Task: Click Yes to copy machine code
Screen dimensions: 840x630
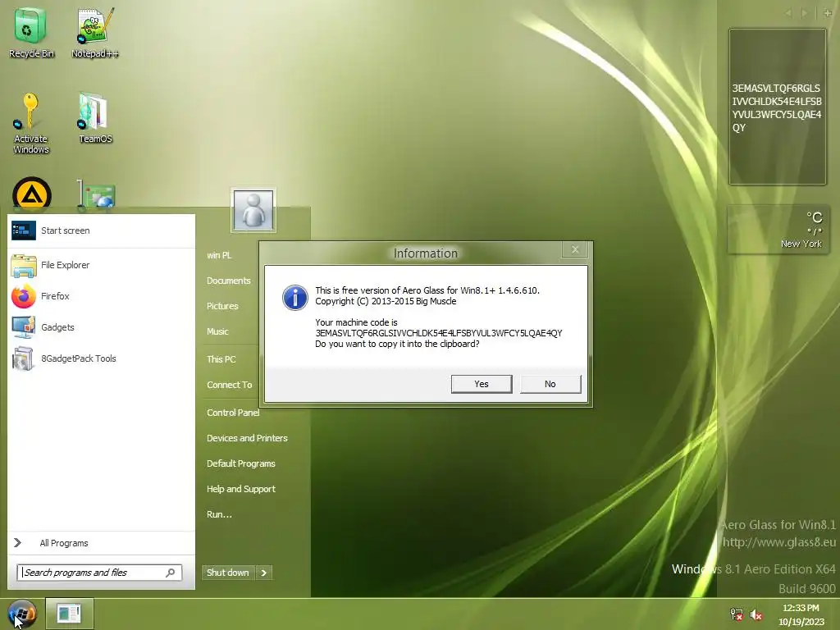Action: click(482, 384)
